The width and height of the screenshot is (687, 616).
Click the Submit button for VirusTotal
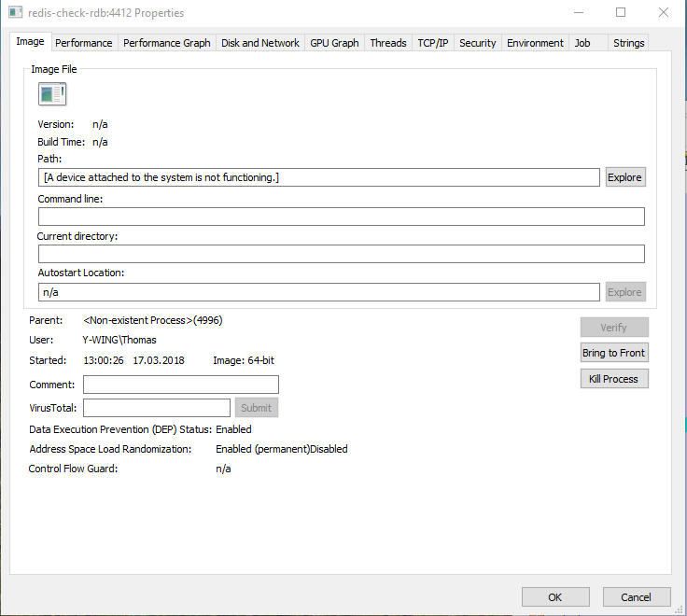coord(257,408)
